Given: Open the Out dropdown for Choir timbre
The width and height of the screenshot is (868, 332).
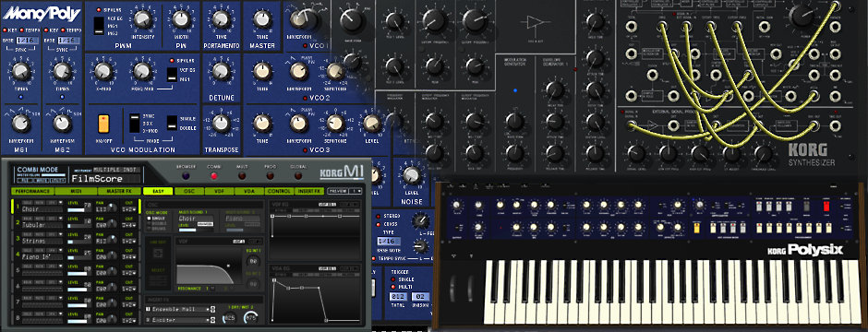Looking at the screenshot, I should pyautogui.click(x=129, y=209).
